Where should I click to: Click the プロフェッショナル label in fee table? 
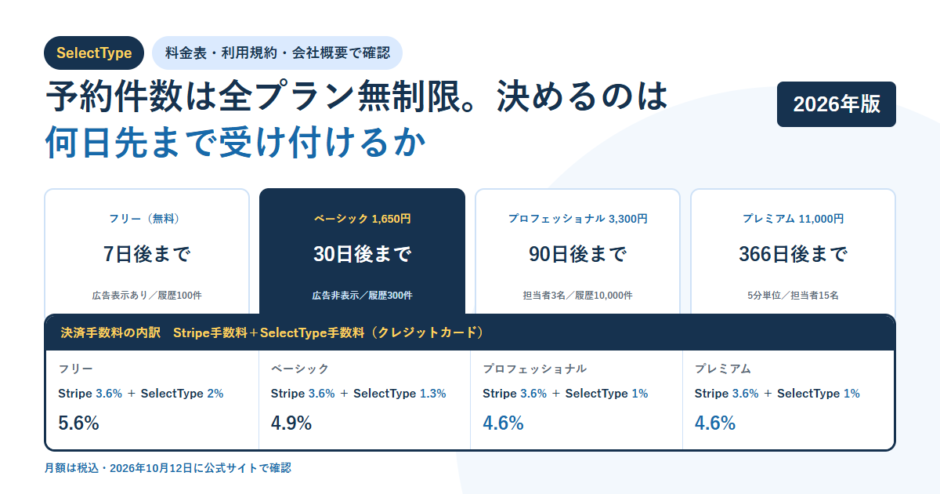click(535, 369)
